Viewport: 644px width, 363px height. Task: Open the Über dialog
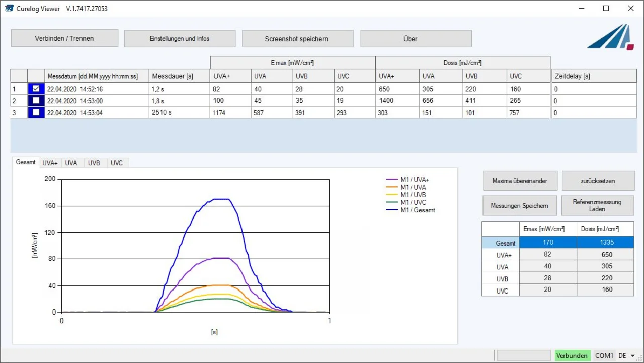tap(416, 39)
